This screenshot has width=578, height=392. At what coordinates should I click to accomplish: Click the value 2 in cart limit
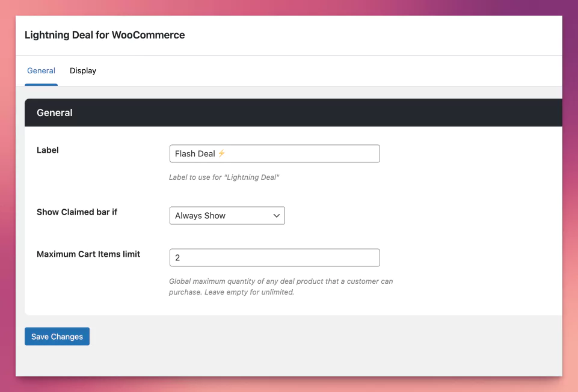[177, 257]
